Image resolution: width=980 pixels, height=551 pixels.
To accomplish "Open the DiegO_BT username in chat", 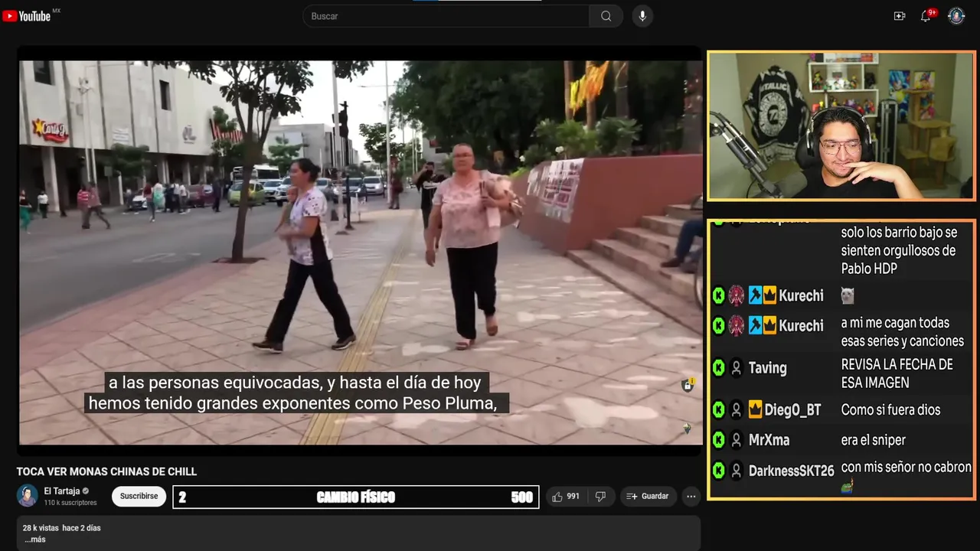I will pos(792,410).
